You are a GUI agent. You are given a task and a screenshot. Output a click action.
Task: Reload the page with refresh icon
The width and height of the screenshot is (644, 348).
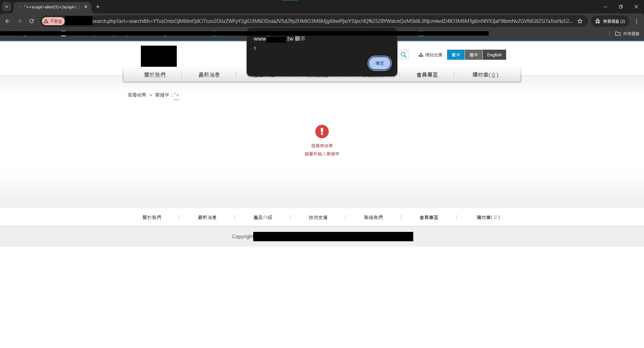[x=32, y=21]
